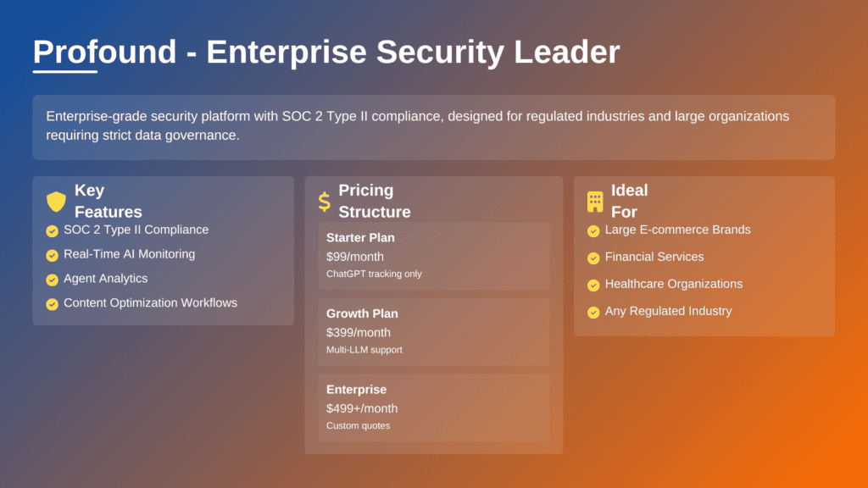Click the Profound slide title
The image size is (868, 488).
326,53
